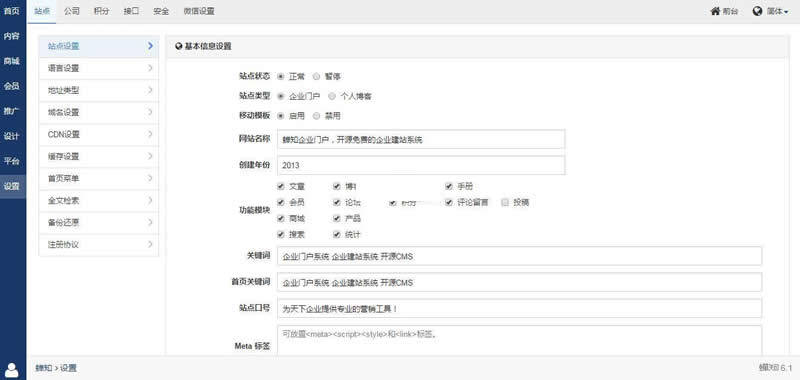Click the chevron arrow on 备份还原 row
The image size is (800, 380).
pos(151,222)
